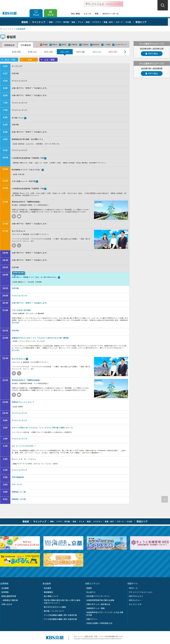The image size is (170, 644).
Task: Choose the 10/1 (水) date tab
Action: point(49,52)
